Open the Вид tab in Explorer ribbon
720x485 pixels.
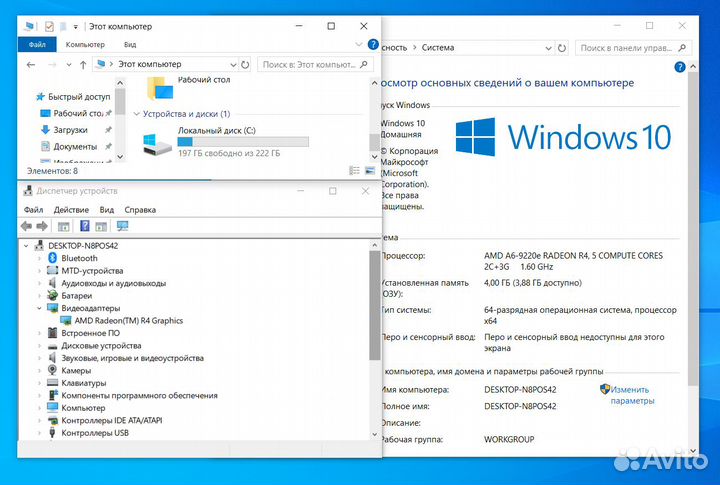tap(130, 45)
